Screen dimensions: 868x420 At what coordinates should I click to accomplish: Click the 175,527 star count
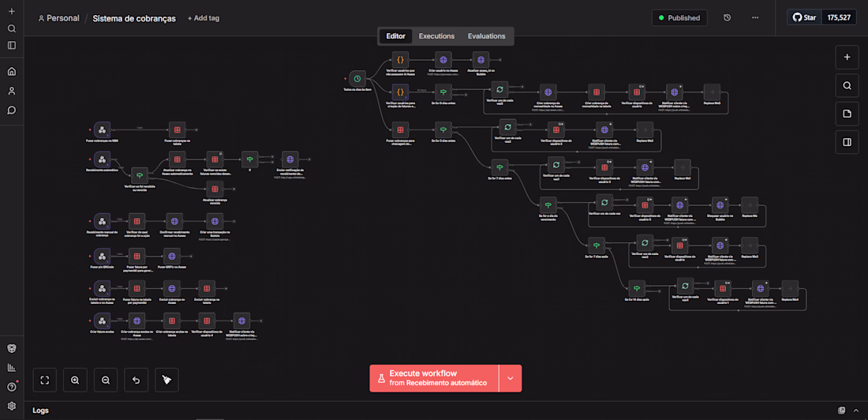pos(840,17)
